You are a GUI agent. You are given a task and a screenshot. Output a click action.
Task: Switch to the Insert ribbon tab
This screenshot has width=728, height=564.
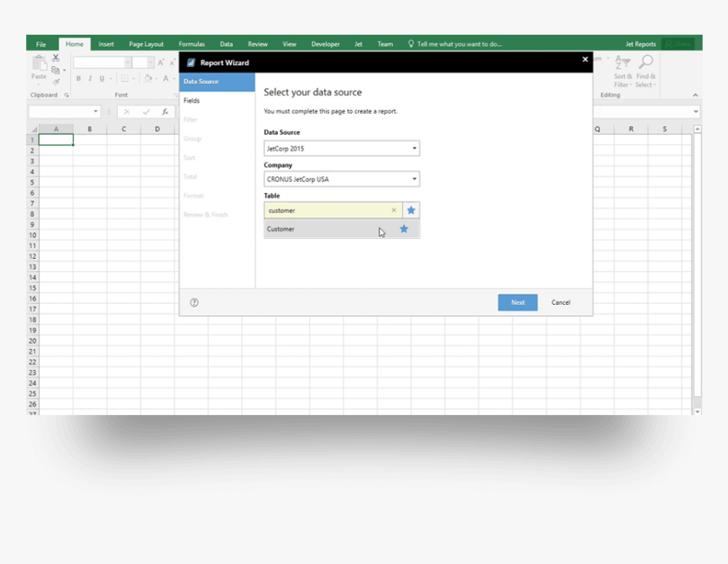106,44
